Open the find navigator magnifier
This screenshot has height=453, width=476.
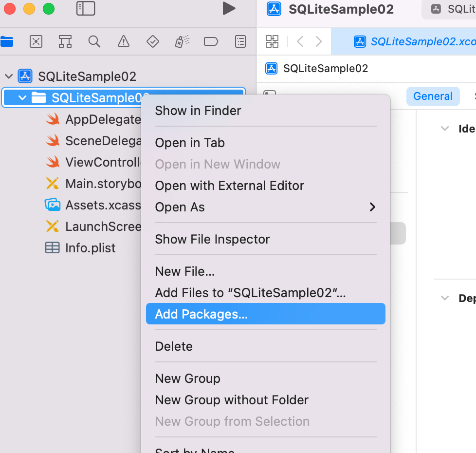94,42
